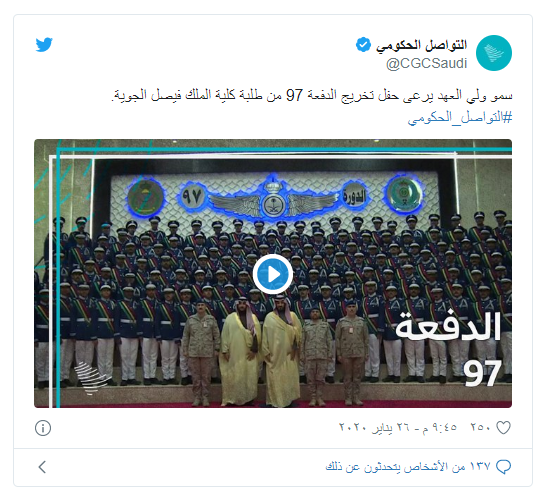Click the two men in yellow robes
Viewport: 541px width, 504px height.
[x=260, y=350]
